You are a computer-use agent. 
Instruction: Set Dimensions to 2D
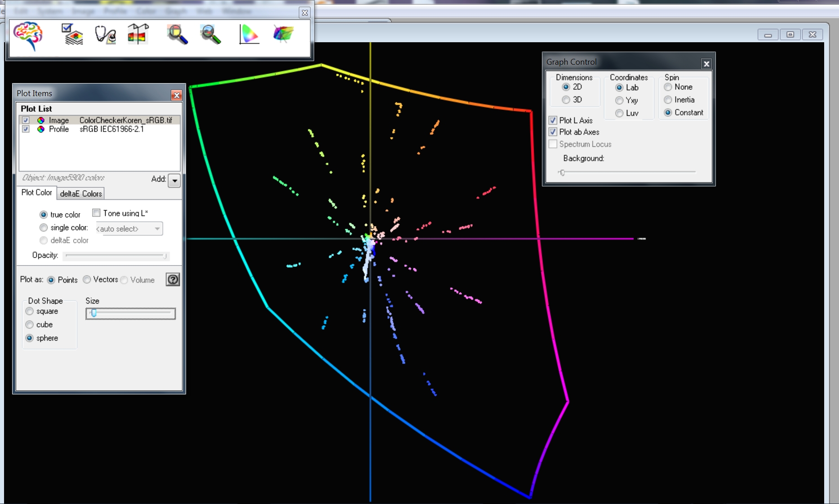[566, 87]
